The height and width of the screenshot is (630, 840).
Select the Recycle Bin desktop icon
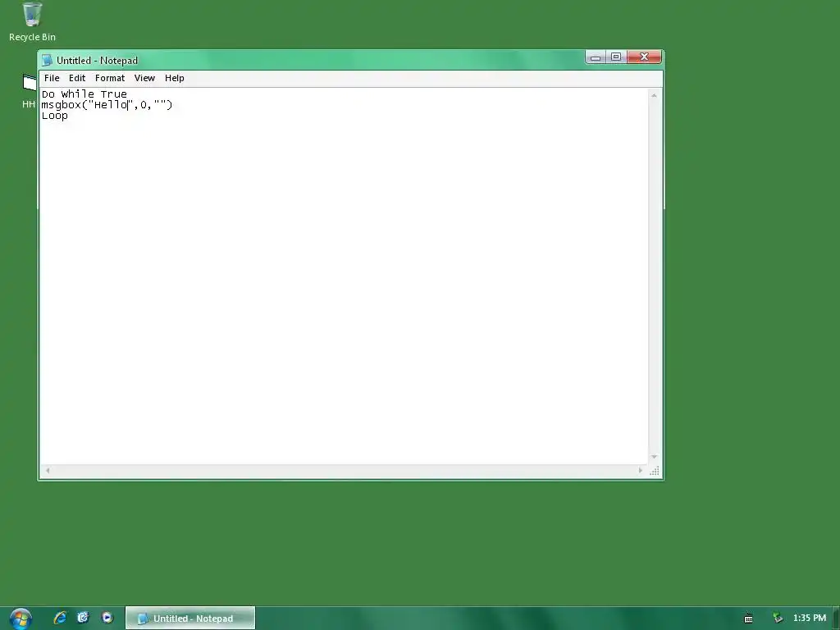(32, 22)
